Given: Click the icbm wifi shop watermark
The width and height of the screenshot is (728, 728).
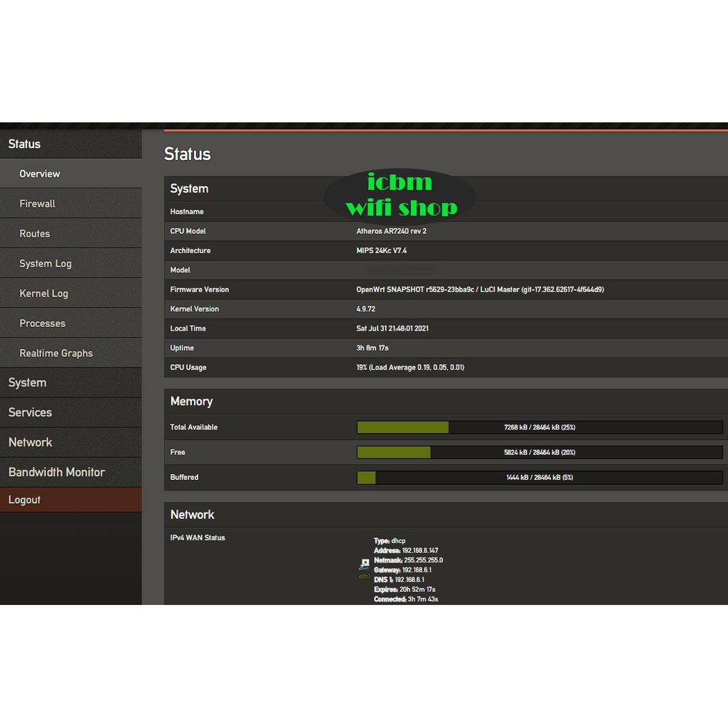Looking at the screenshot, I should pos(400,195).
